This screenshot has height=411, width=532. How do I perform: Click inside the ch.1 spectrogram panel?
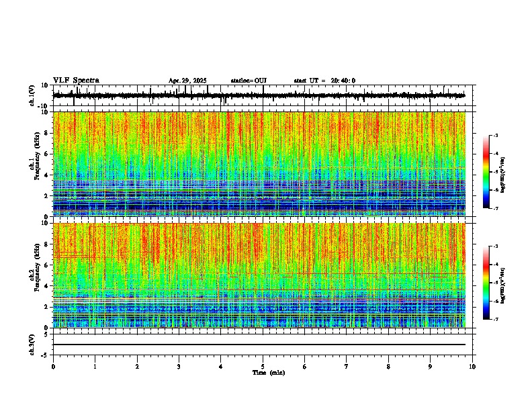[x=259, y=164]
